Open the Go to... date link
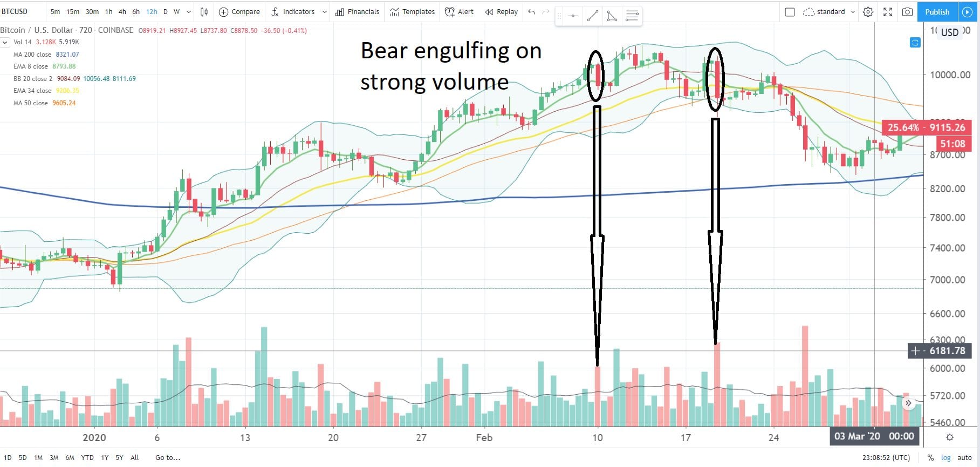This screenshot has width=980, height=467. (168, 457)
